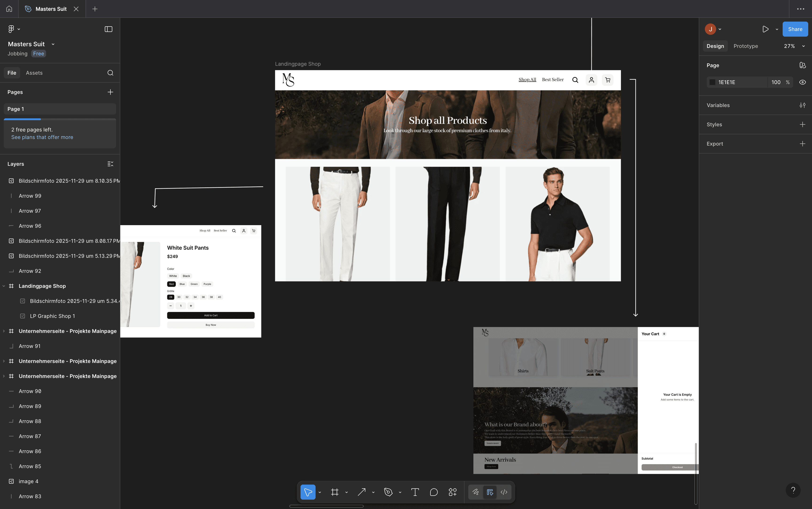Screen dimensions: 812x509
Task: Switch to Dev Mode toggle
Action: tap(504, 492)
